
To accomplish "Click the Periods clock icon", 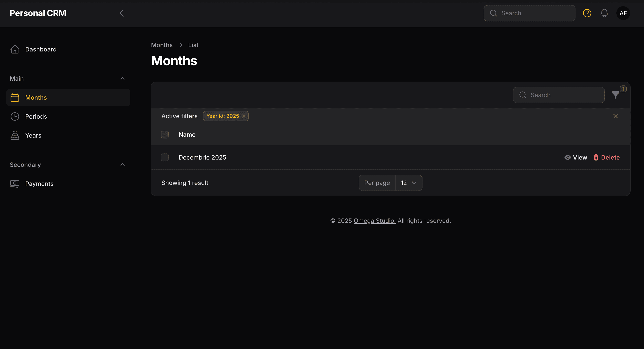I will pos(14,116).
